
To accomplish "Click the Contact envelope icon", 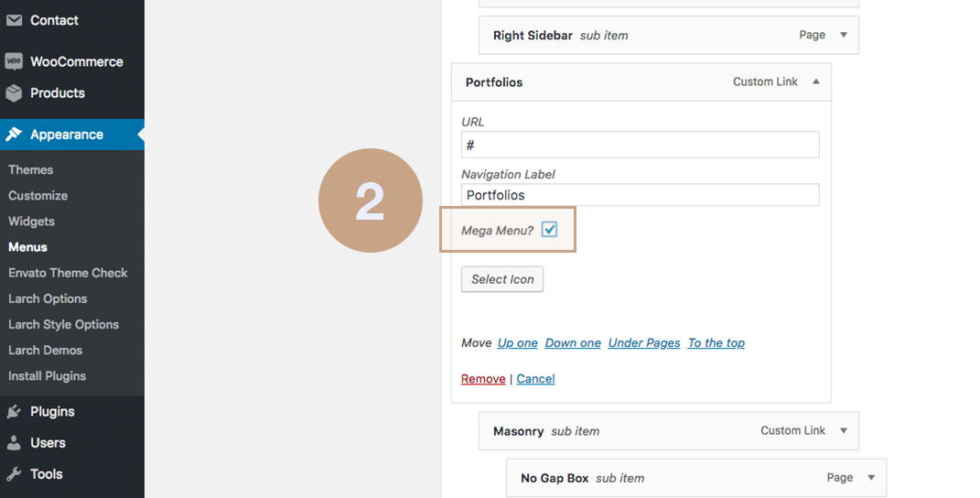I will (x=14, y=20).
